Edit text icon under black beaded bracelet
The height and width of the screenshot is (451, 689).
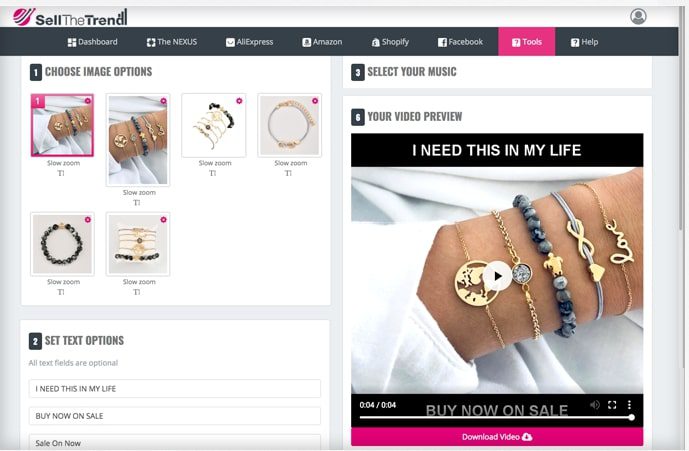click(x=61, y=292)
